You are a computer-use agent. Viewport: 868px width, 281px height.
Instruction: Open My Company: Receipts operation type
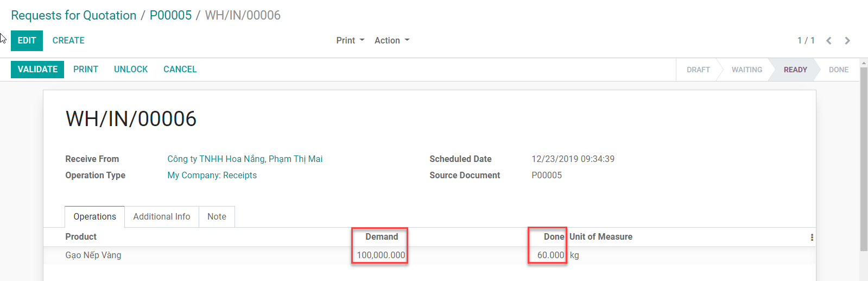click(x=212, y=176)
